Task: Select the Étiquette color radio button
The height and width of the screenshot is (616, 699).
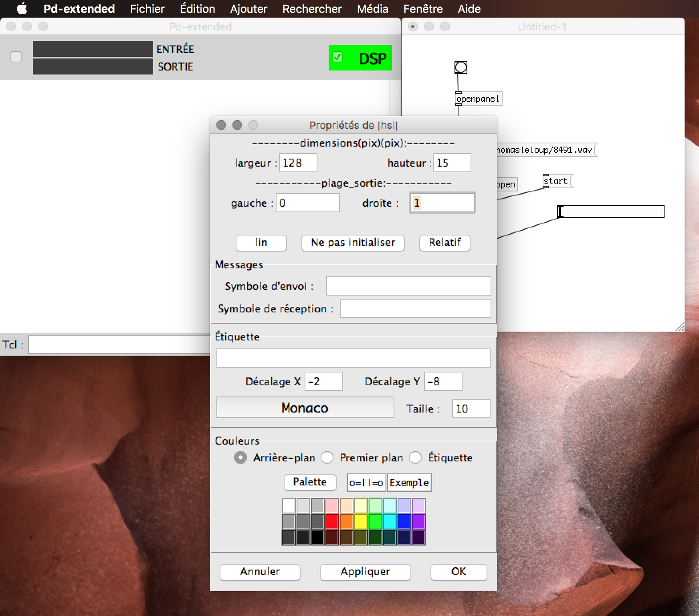Action: [x=415, y=457]
